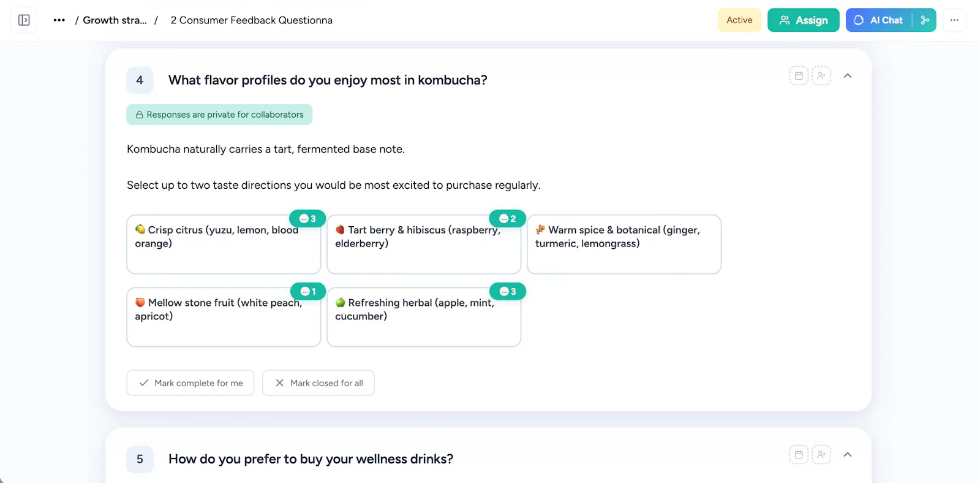Open the Active status dropdown
Screen dimensions: 980x483
(739, 20)
